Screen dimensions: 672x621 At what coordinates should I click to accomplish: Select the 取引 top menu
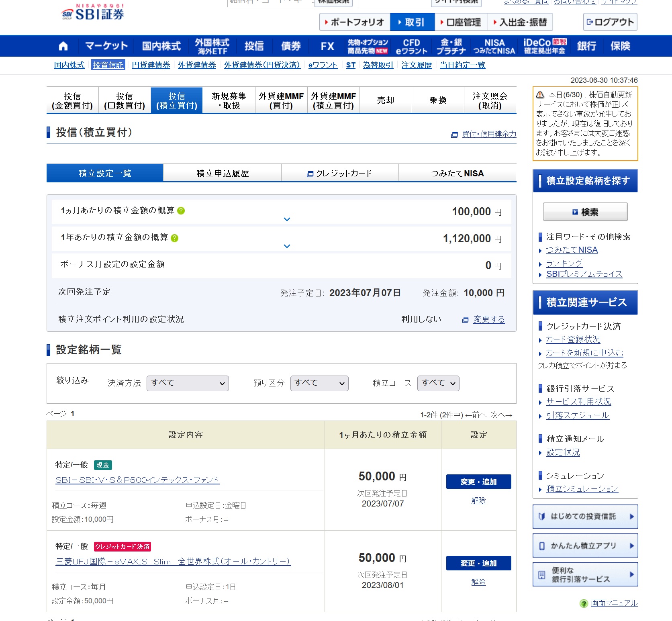click(413, 22)
